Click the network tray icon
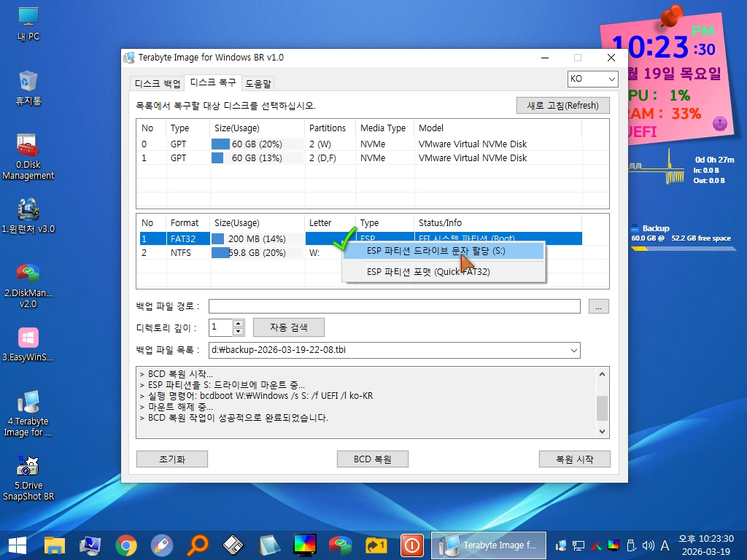Screen dimensions: 747x560 578,545
